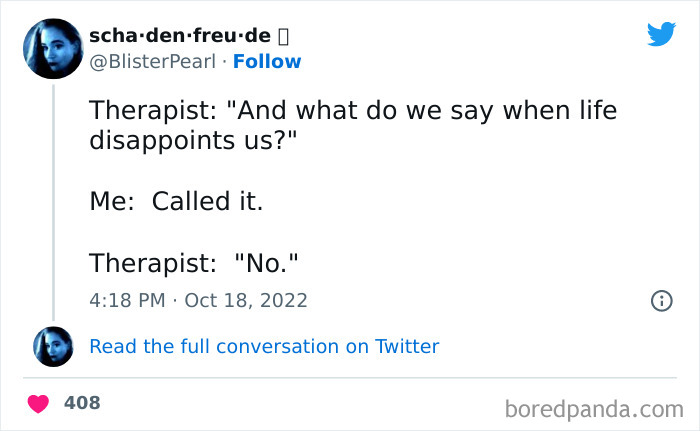
Task: Click the 'Therapist: "No."' line
Action: (194, 263)
